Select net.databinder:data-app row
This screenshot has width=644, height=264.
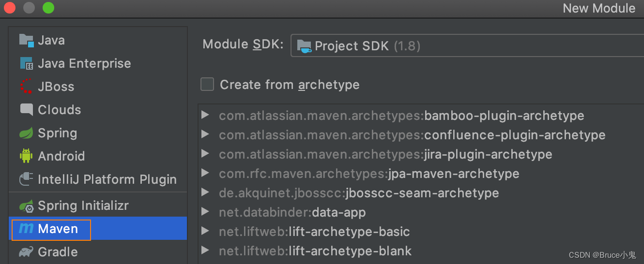(421, 212)
